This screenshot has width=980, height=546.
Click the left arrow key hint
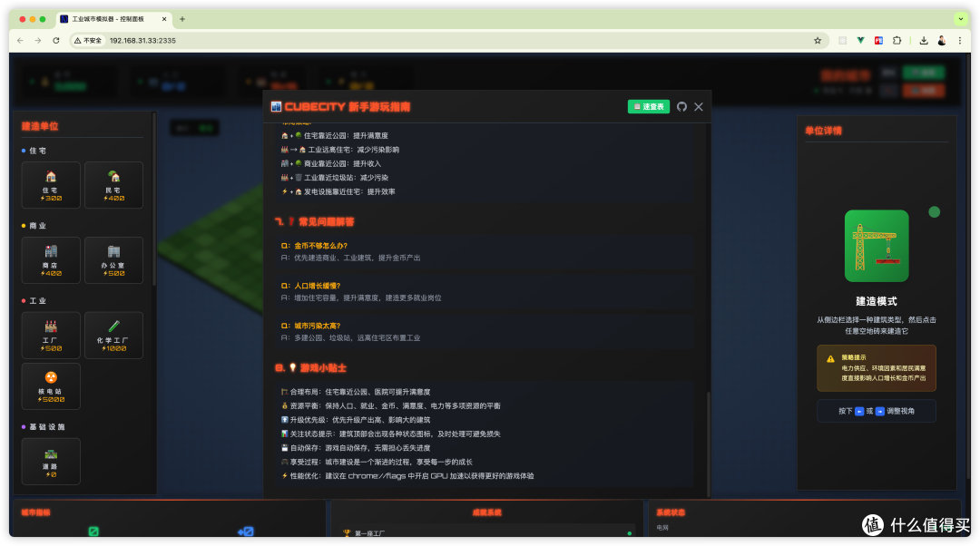(859, 411)
